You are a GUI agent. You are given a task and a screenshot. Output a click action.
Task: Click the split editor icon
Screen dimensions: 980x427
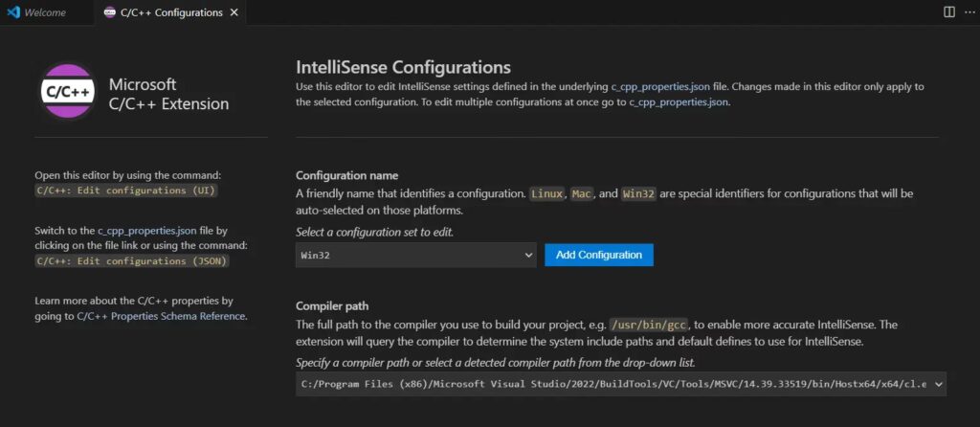pos(948,12)
